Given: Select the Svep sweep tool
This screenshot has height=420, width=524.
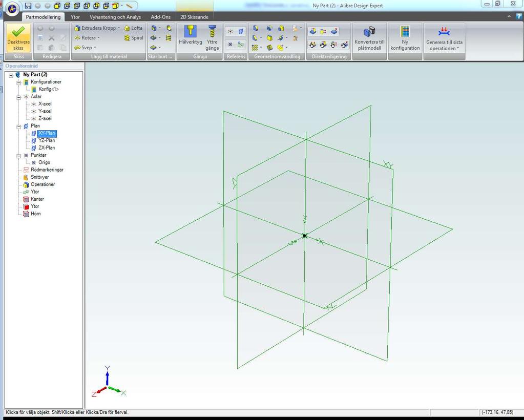Looking at the screenshot, I should point(83,48).
